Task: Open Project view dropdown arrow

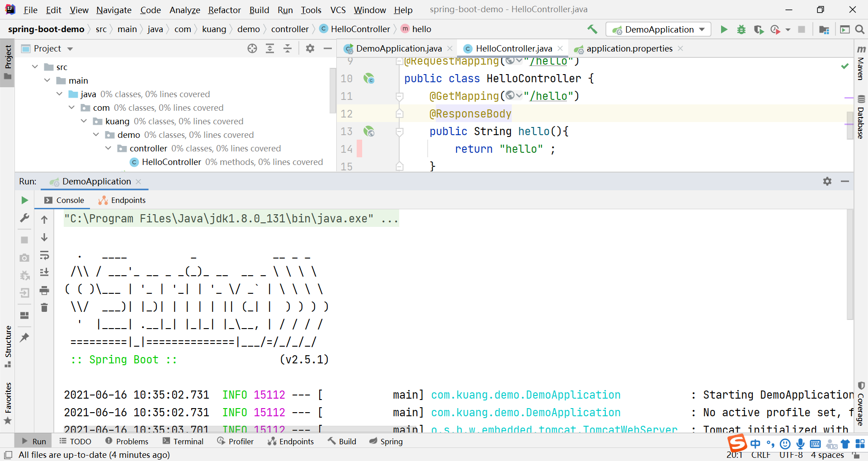Action: point(70,49)
